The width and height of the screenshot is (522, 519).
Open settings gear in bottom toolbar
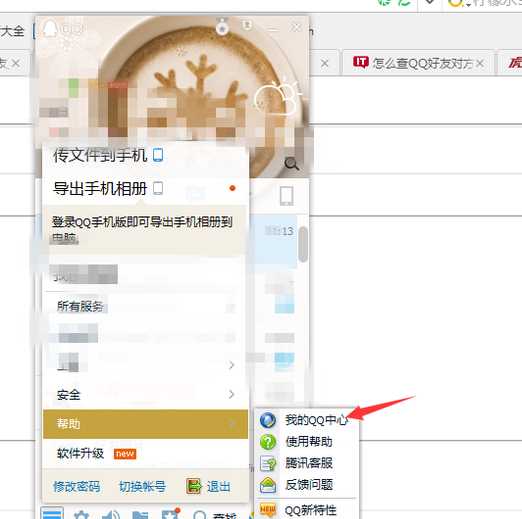(81, 514)
